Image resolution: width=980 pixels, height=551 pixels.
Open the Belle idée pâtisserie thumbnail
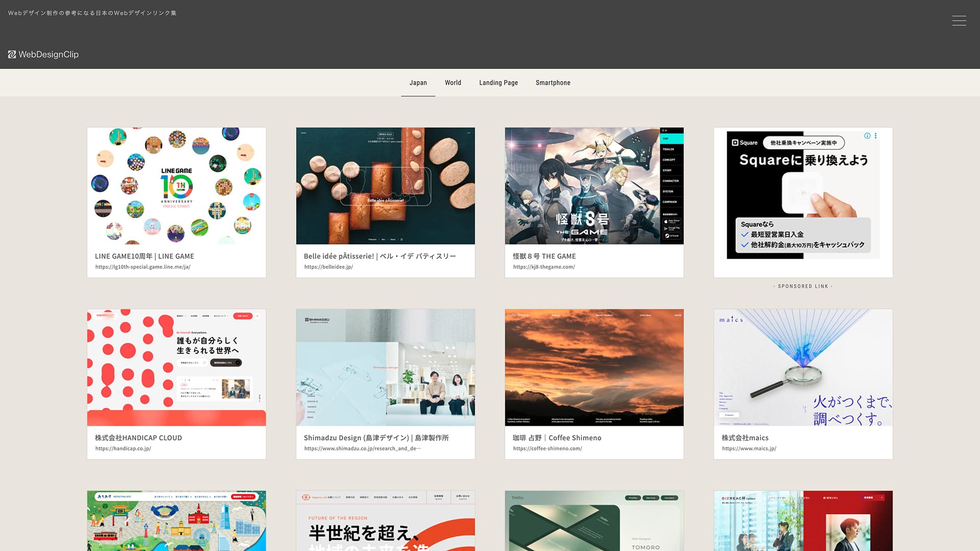tap(385, 186)
